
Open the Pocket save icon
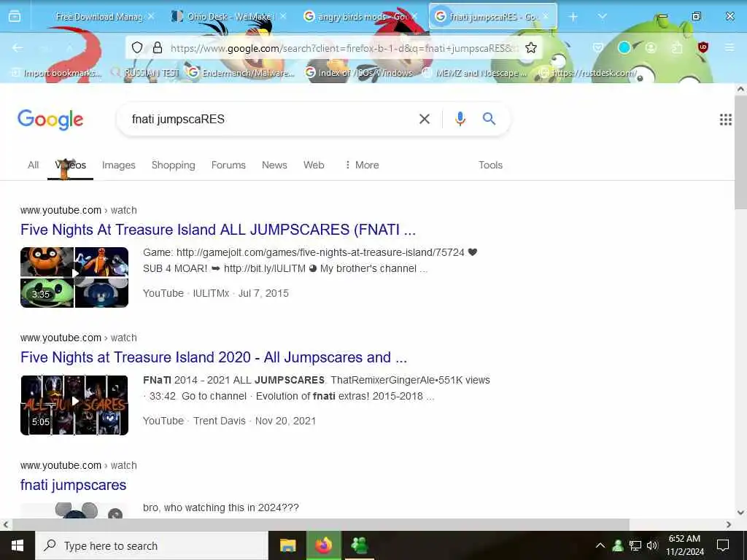pos(598,47)
